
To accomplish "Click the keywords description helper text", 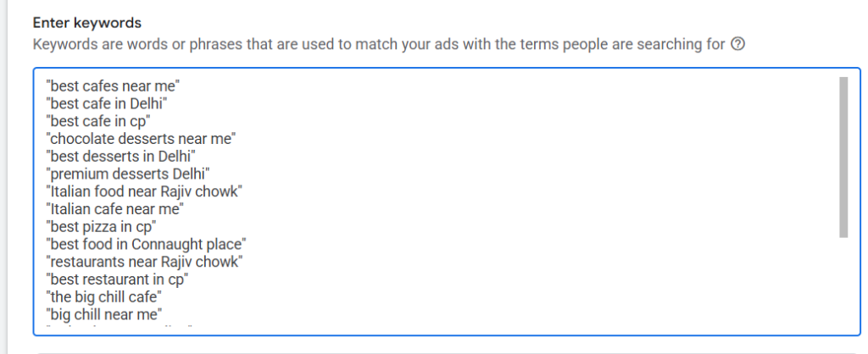I will [379, 44].
